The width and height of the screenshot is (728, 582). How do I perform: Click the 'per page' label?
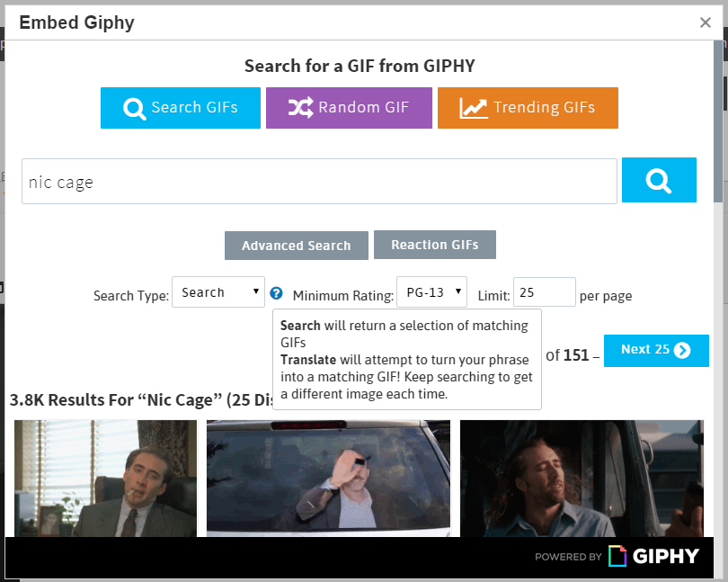(x=606, y=296)
